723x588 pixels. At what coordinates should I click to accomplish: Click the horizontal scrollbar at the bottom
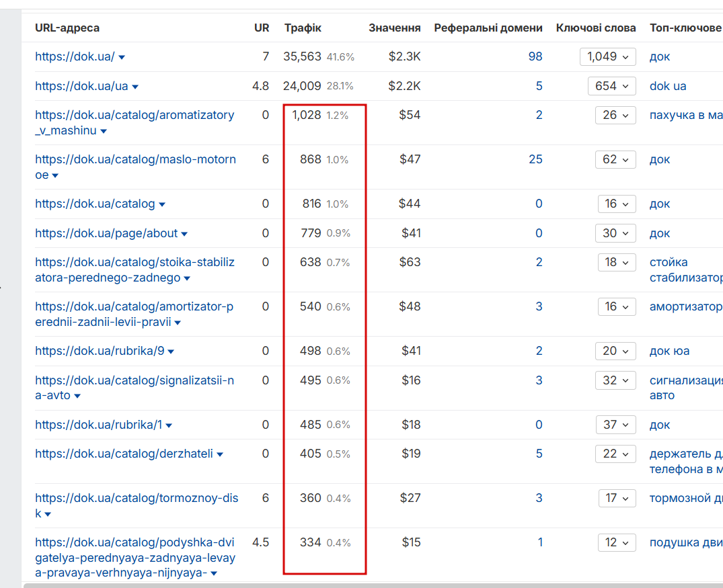point(373,585)
